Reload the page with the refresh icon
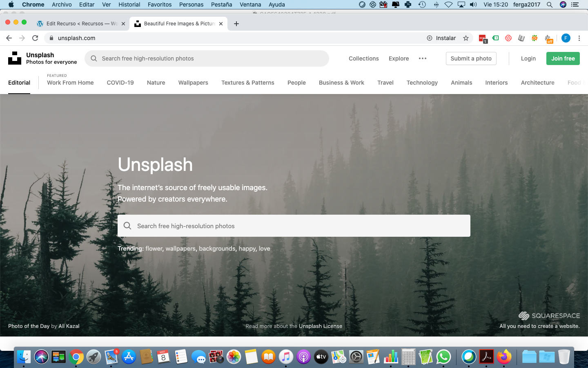The image size is (588, 368). pyautogui.click(x=35, y=38)
